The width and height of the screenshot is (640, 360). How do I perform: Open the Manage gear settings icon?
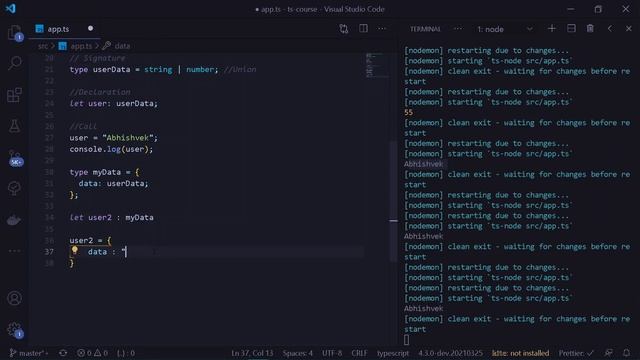pyautogui.click(x=14, y=329)
